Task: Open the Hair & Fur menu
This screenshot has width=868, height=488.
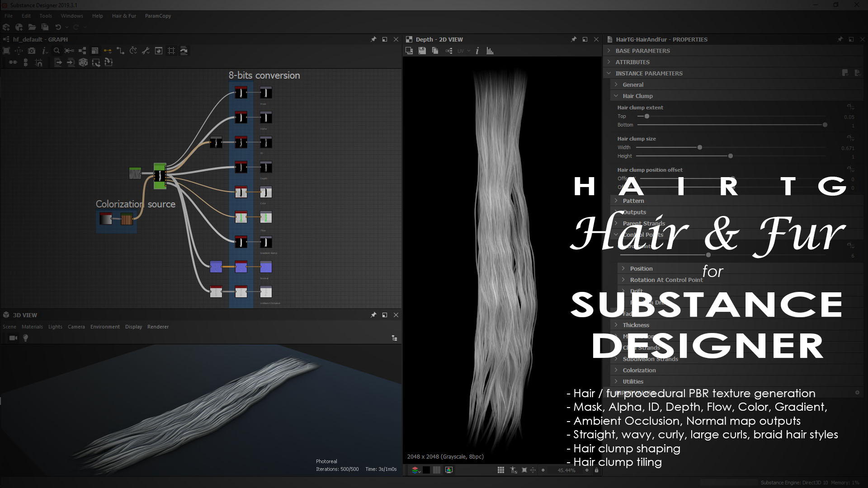Action: point(124,16)
